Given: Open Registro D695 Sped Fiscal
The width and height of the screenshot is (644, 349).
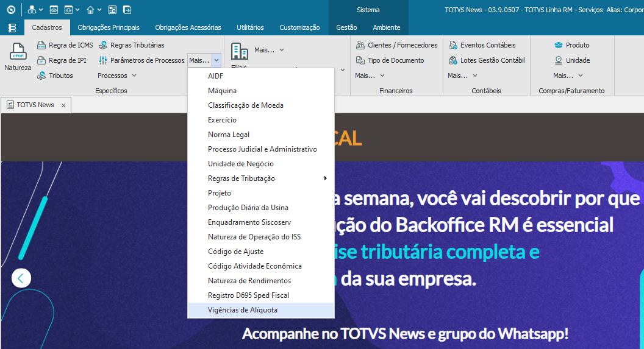Looking at the screenshot, I should pos(261,295).
